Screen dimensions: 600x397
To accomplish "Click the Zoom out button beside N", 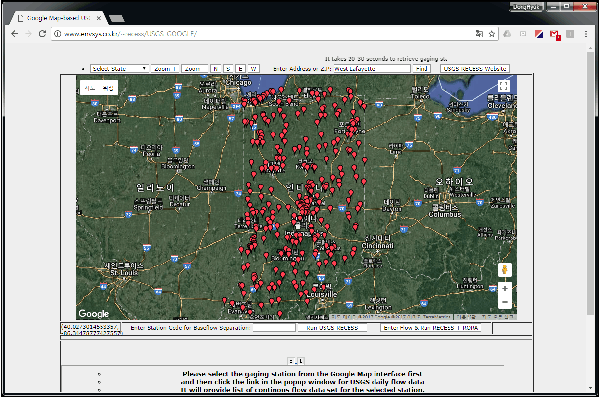I will pos(194,69).
